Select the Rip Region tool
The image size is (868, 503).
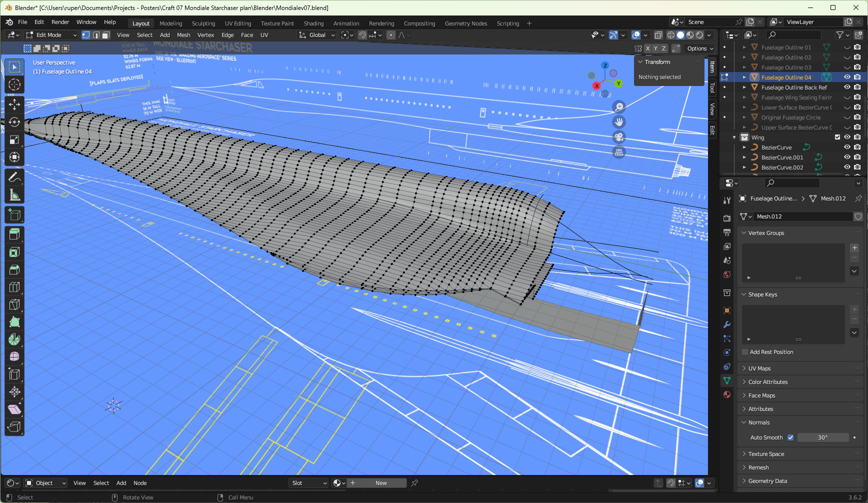[x=14, y=426]
